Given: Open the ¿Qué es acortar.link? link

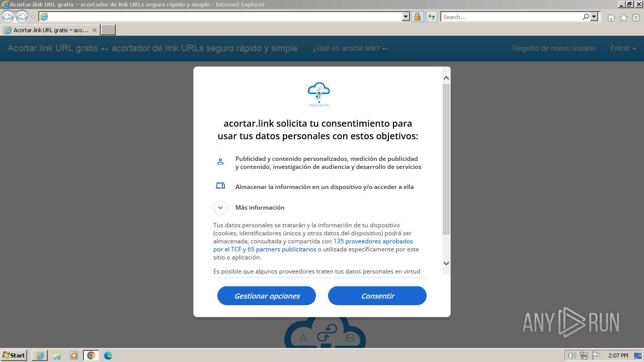Looking at the screenshot, I should click(x=350, y=48).
